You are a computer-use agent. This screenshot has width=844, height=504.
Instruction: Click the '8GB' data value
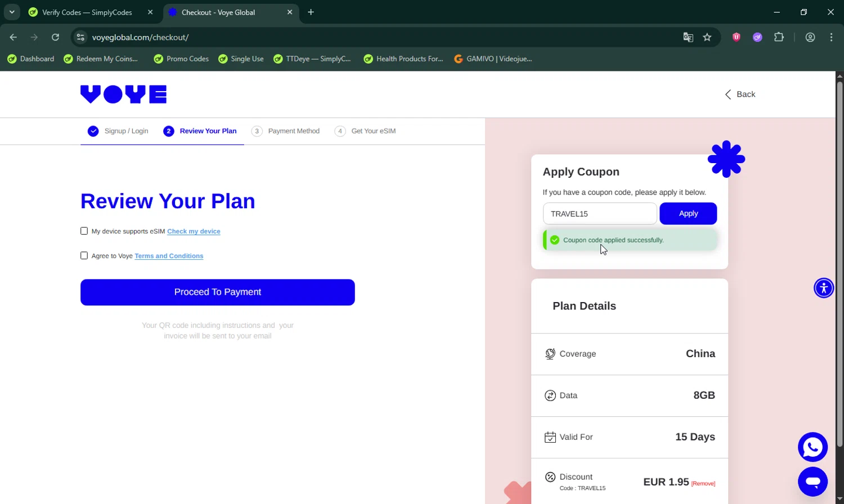704,395
